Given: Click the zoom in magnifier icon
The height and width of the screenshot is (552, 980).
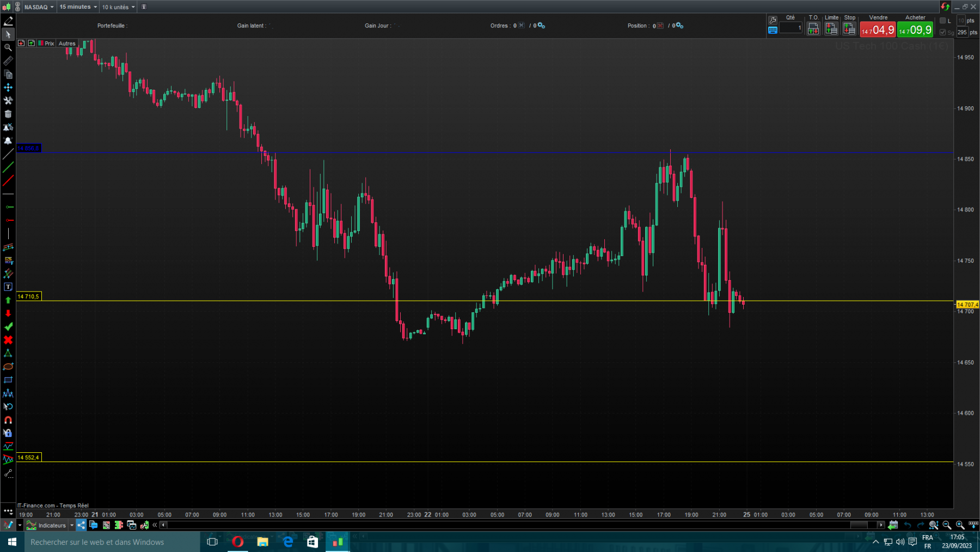Looking at the screenshot, I should pyautogui.click(x=960, y=525).
